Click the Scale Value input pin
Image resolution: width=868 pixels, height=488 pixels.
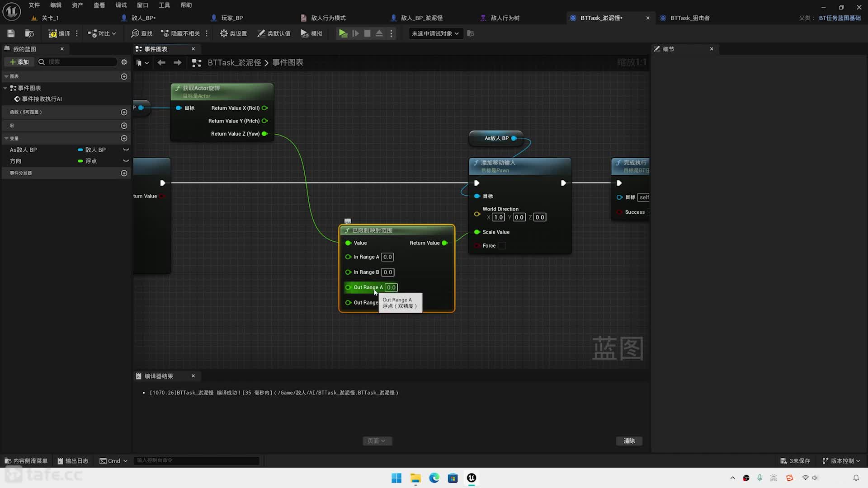tap(477, 232)
